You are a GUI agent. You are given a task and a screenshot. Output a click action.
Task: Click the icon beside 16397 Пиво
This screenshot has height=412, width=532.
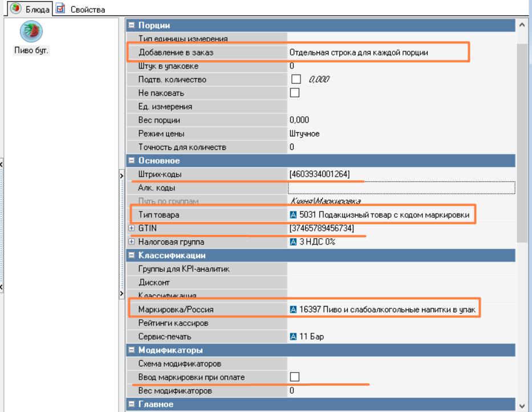coord(293,309)
